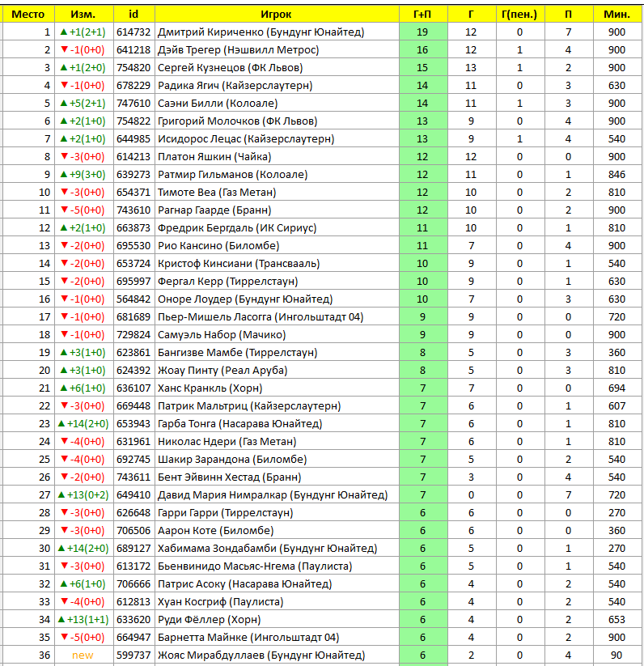Select player Жоау Пинту (Реал Аруба)
Screen dimensions: 644x666
pyautogui.click(x=222, y=371)
